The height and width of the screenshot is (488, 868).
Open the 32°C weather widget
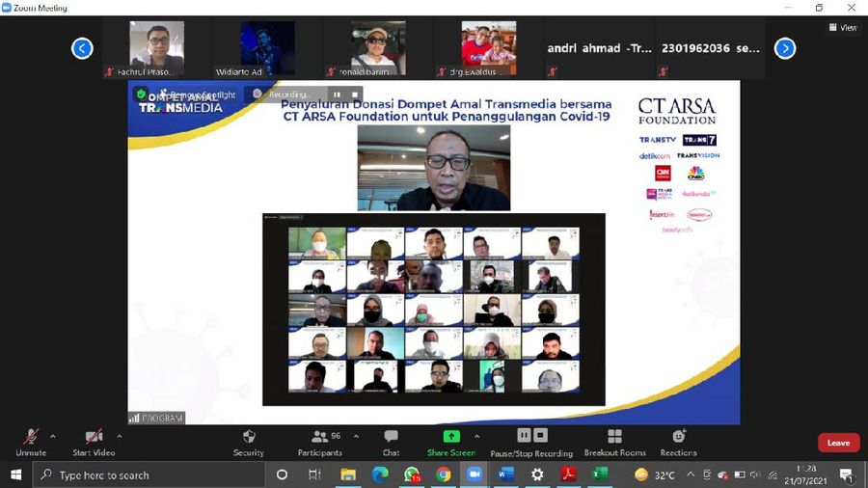(x=655, y=474)
